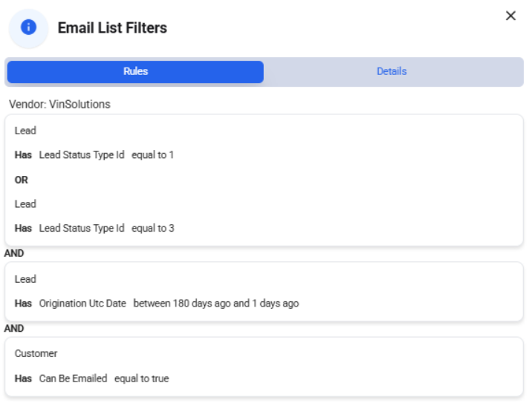532x406 pixels.
Task: Close the Email List Filters dialog
Action: click(510, 16)
